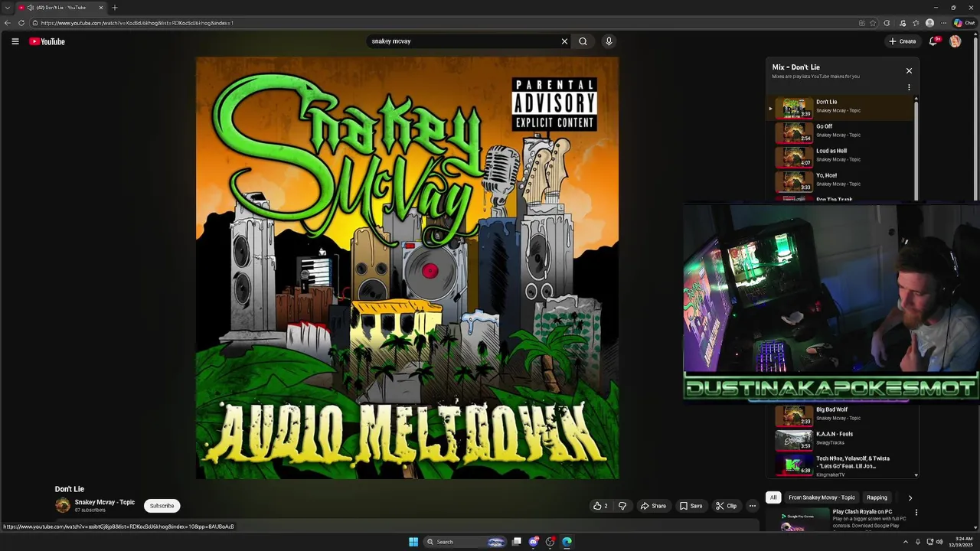The width and height of the screenshot is (980, 551).
Task: Select the Rapping filter chip
Action: pos(877,497)
